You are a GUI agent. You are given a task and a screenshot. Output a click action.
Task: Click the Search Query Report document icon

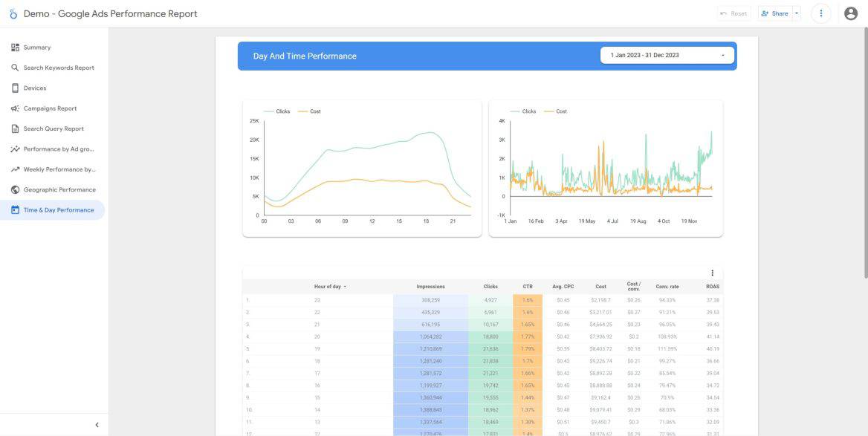pos(15,128)
